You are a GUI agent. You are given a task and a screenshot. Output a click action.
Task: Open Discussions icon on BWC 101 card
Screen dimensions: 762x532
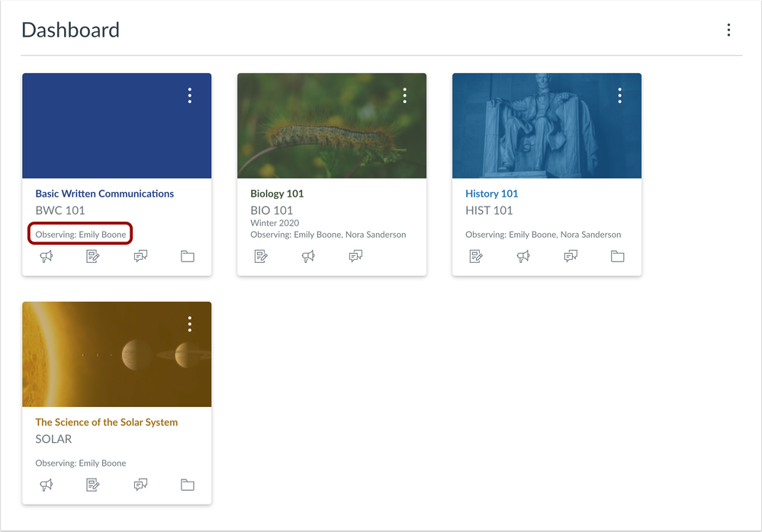click(x=140, y=257)
